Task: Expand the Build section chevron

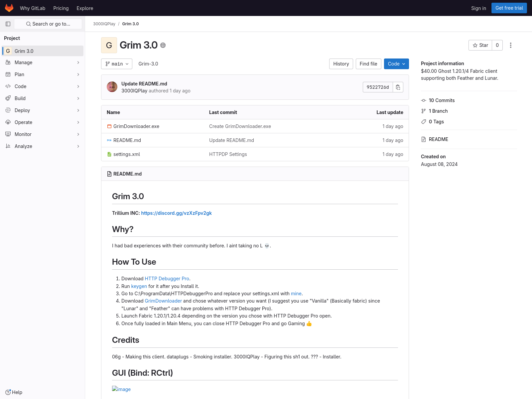Action: 78,98
